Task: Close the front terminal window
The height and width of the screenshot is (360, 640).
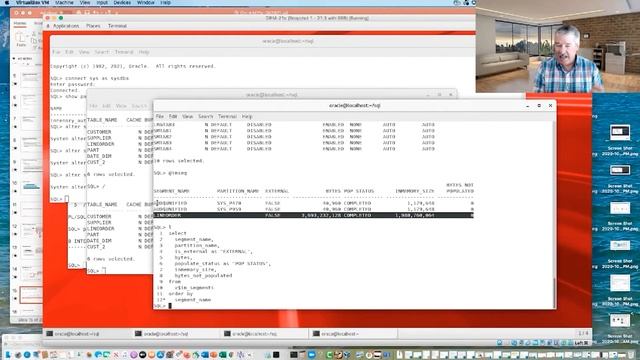Action: point(550,106)
